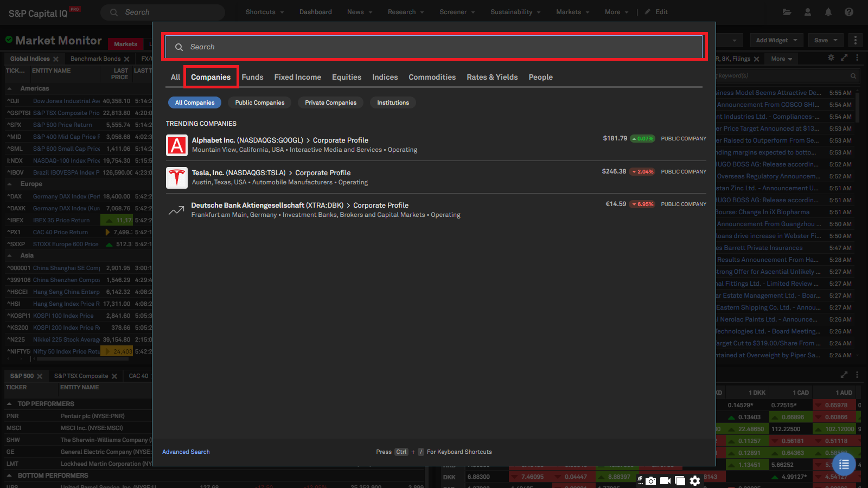The height and width of the screenshot is (488, 868).
Task: Open the blue floating list button
Action: click(844, 465)
